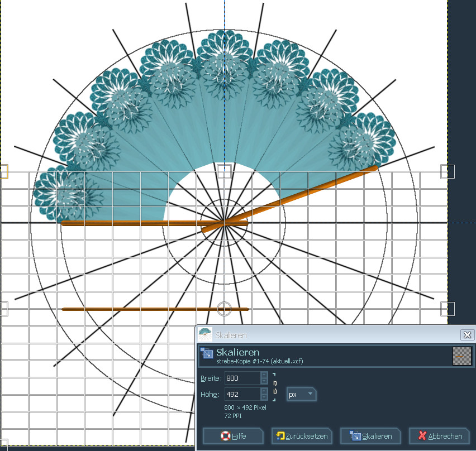Click the Breite width input field

[x=240, y=378]
